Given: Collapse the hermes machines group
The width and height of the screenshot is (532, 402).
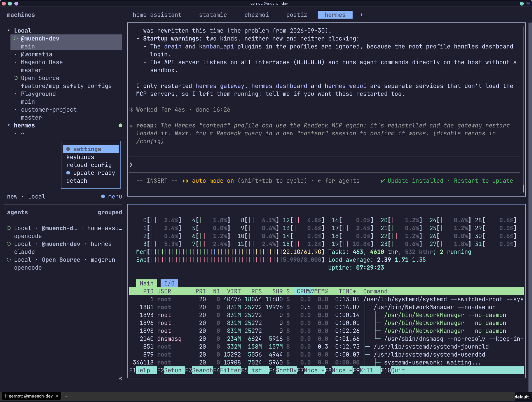Looking at the screenshot, I should click(9, 126).
